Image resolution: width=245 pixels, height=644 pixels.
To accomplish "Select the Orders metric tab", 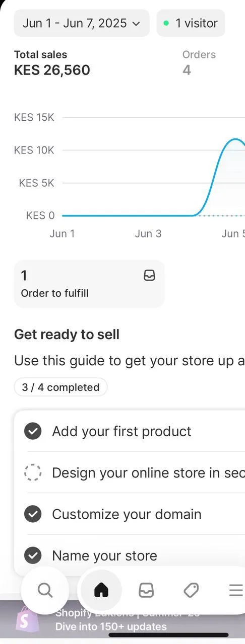I will (199, 62).
